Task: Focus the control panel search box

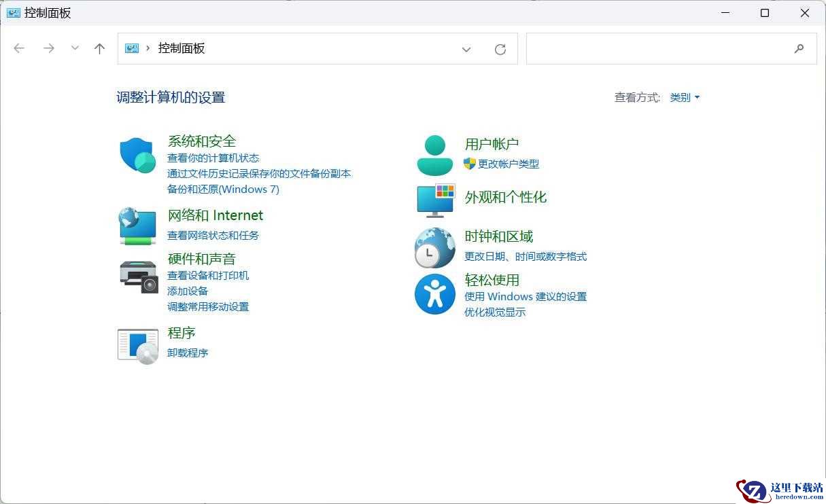Action: click(x=672, y=49)
